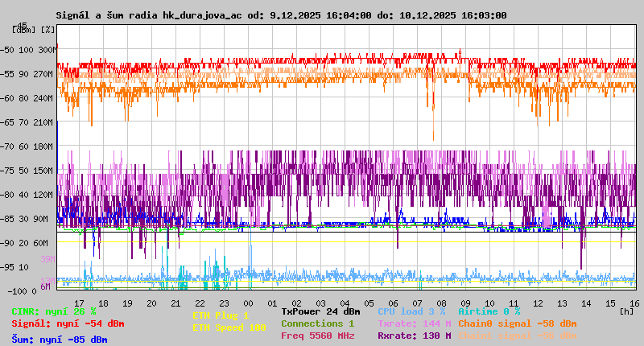Viewport: 644px width, 346px height.
Task: Click the 'Connections 1' legend label
Action: pos(317,323)
